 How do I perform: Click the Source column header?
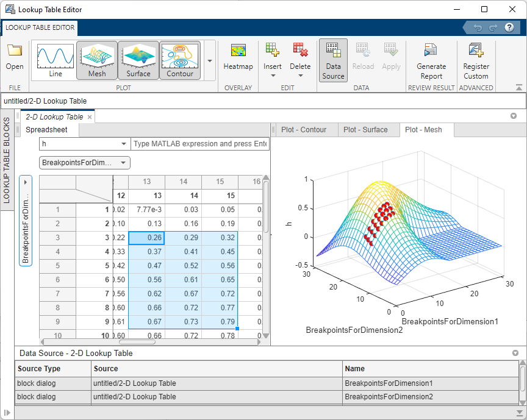pyautogui.click(x=217, y=369)
